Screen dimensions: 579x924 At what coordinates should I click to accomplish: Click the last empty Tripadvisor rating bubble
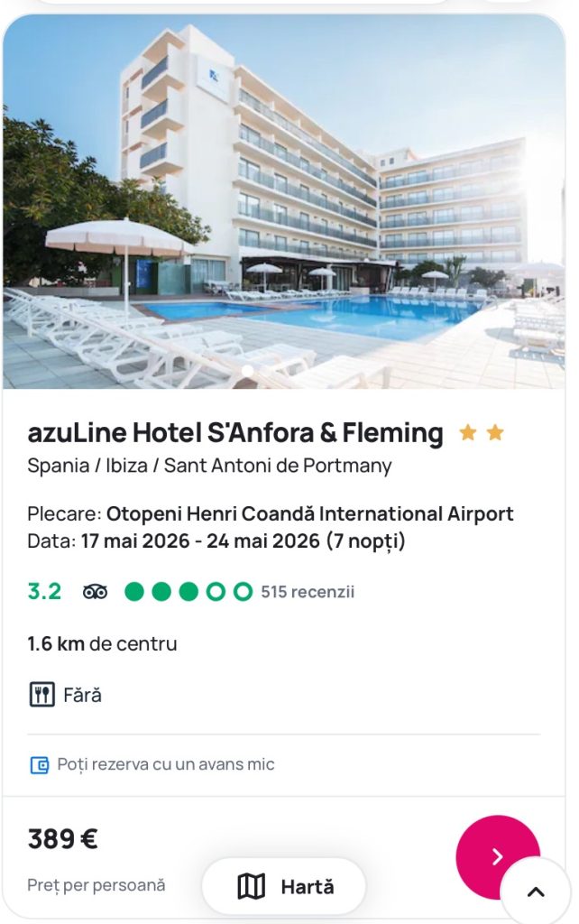243,592
